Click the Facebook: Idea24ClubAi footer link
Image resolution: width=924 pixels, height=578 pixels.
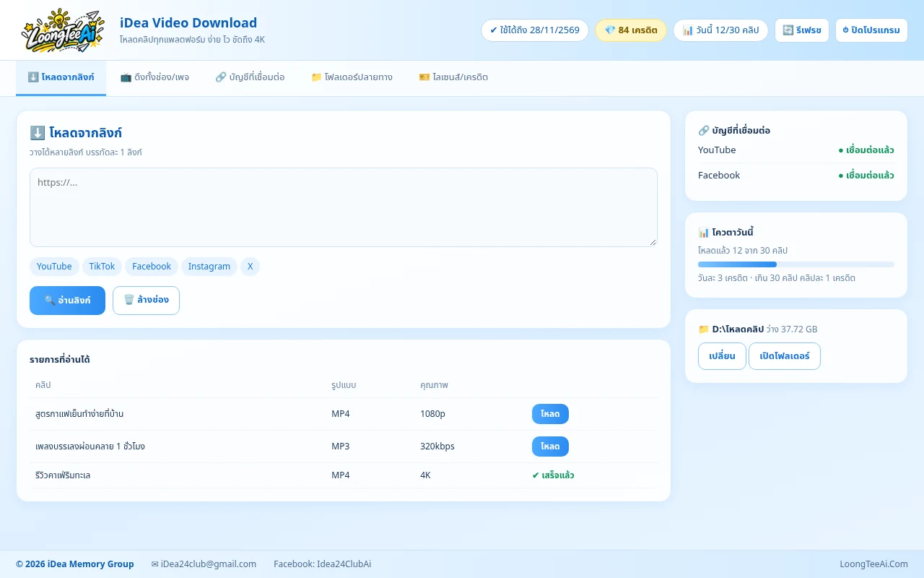point(323,564)
